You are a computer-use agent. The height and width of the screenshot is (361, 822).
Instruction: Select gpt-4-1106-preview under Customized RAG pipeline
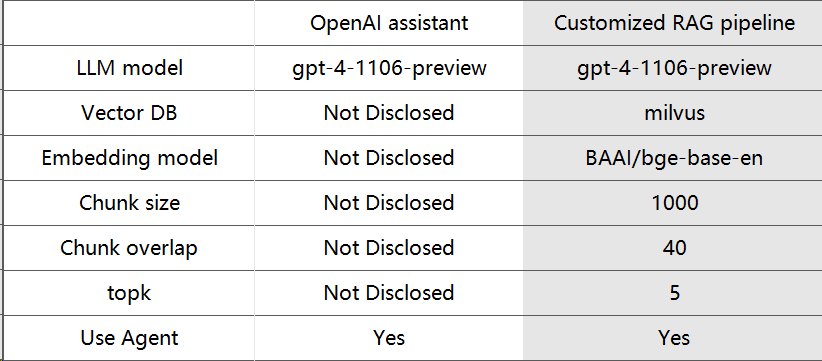(x=674, y=68)
